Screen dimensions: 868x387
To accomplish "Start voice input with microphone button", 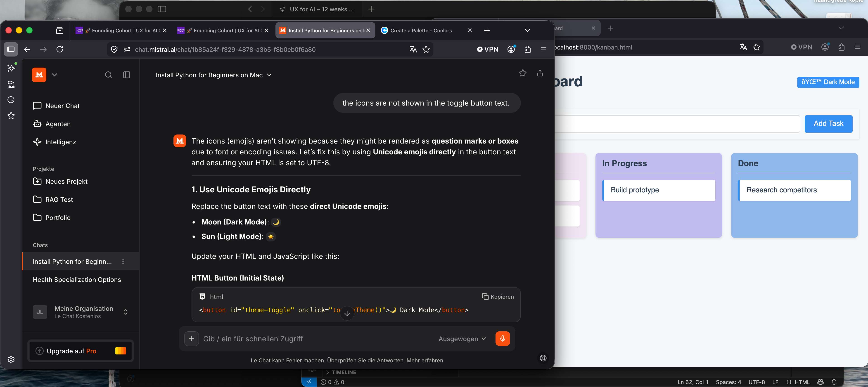I will [x=502, y=338].
